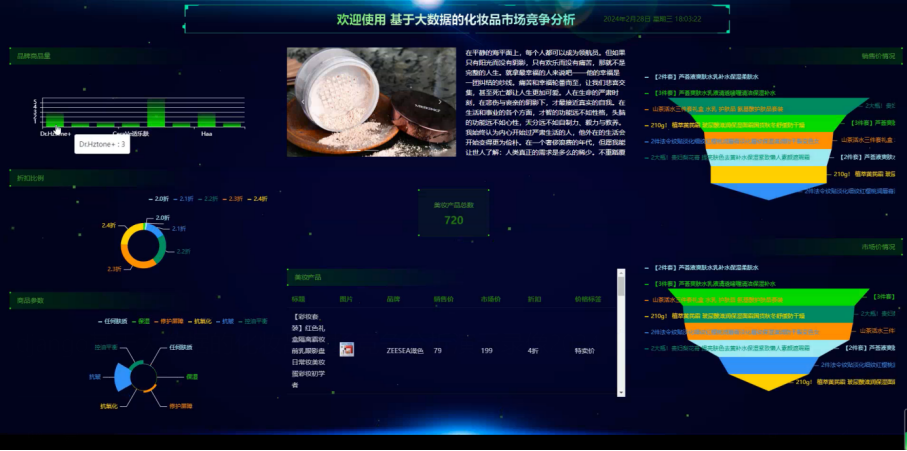This screenshot has width=907, height=451.
Task: Select the blue band in the 市场价情况 funnel
Action: point(768,365)
